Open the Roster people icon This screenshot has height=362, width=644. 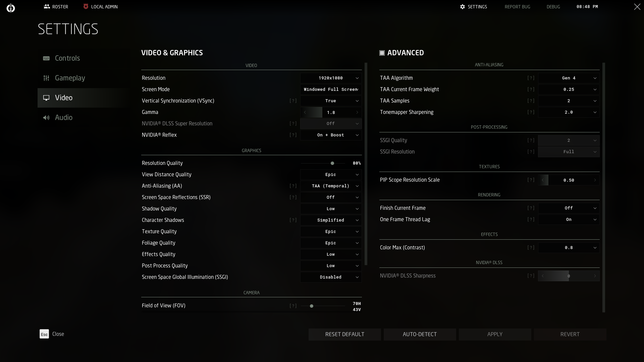pyautogui.click(x=47, y=6)
